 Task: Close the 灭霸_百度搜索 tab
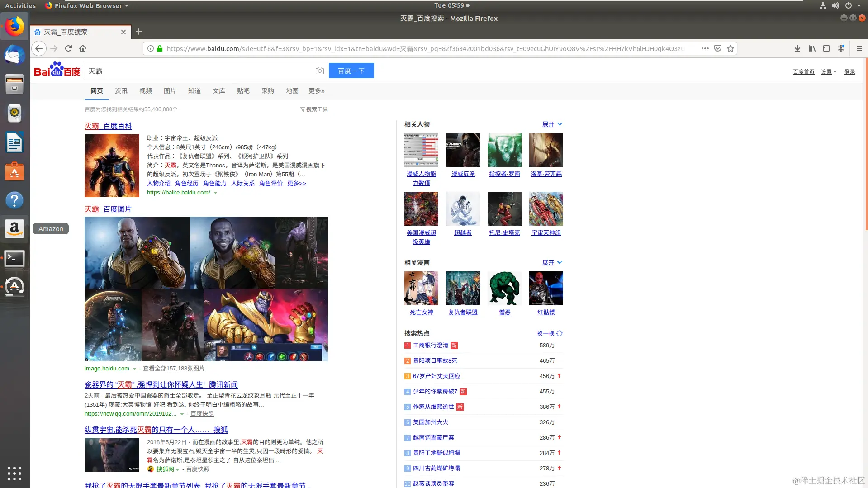[x=123, y=32]
